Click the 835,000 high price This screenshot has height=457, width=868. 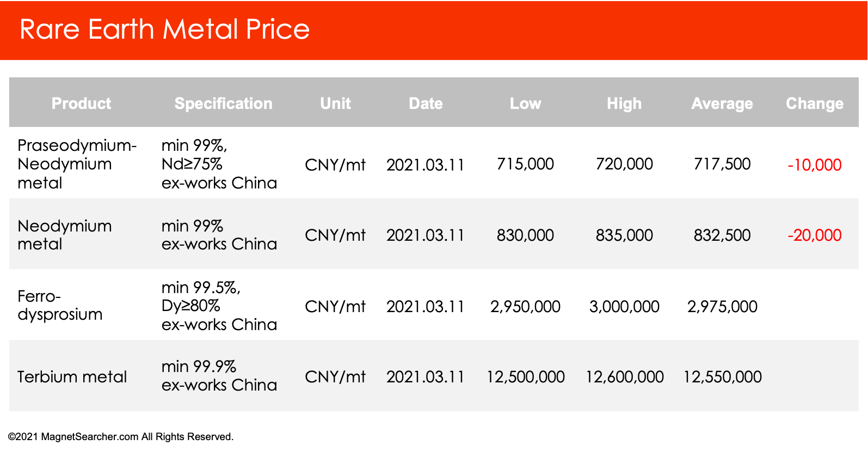pyautogui.click(x=624, y=235)
